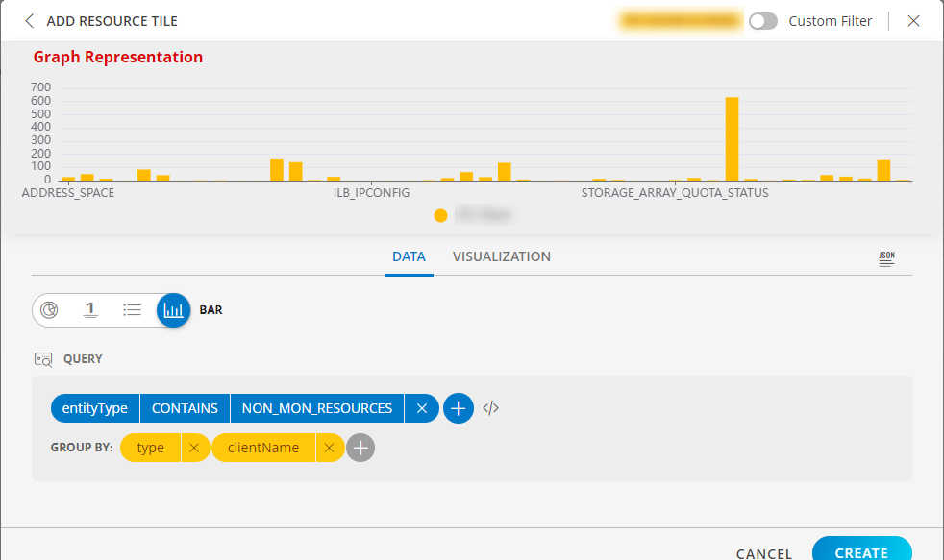944x560 pixels.
Task: Open the JSON view icon
Action: click(x=886, y=258)
